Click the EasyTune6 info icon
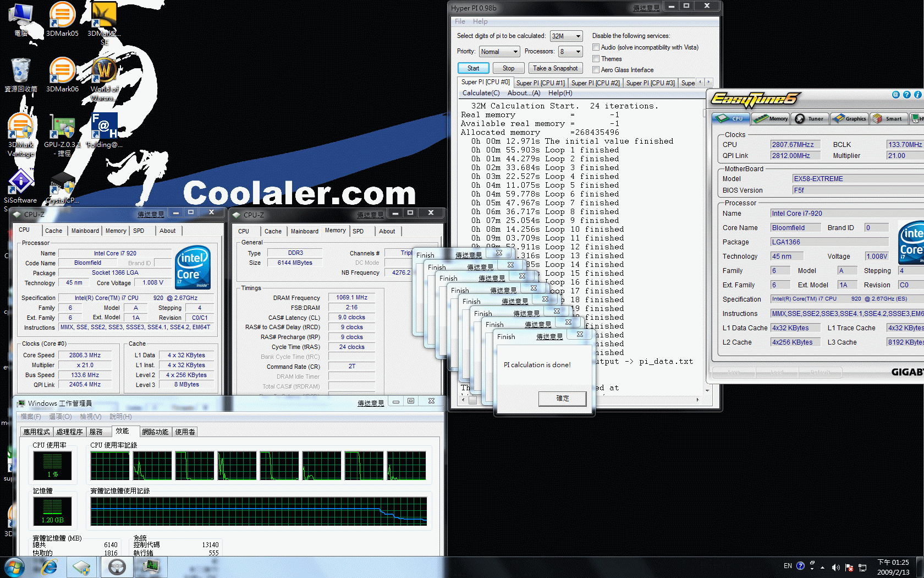Screen dimensions: 924x578 (x=917, y=95)
